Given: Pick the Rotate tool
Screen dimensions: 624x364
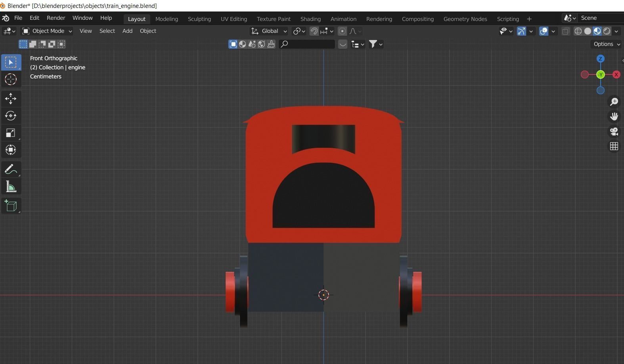Looking at the screenshot, I should (x=11, y=115).
